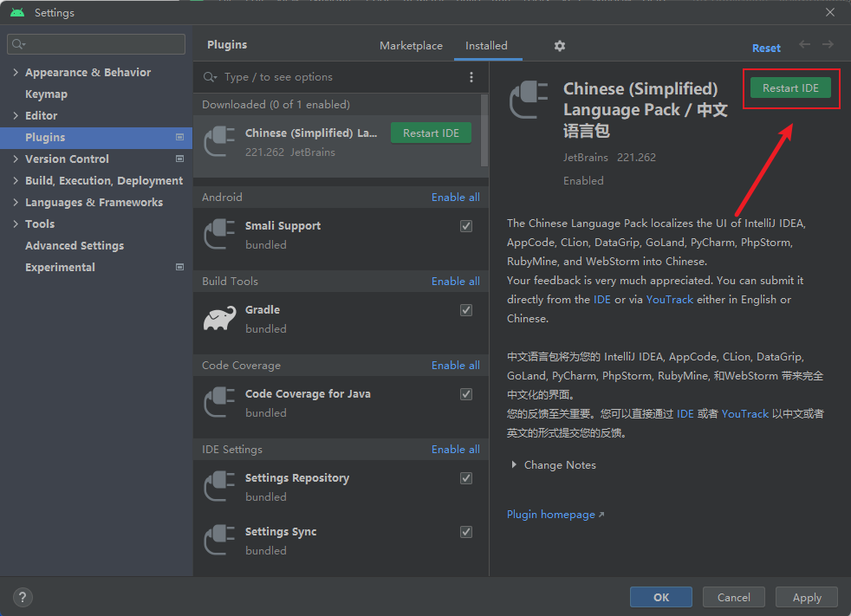The width and height of the screenshot is (851, 616).
Task: Enable all Build Tools plugins
Action: click(x=455, y=281)
